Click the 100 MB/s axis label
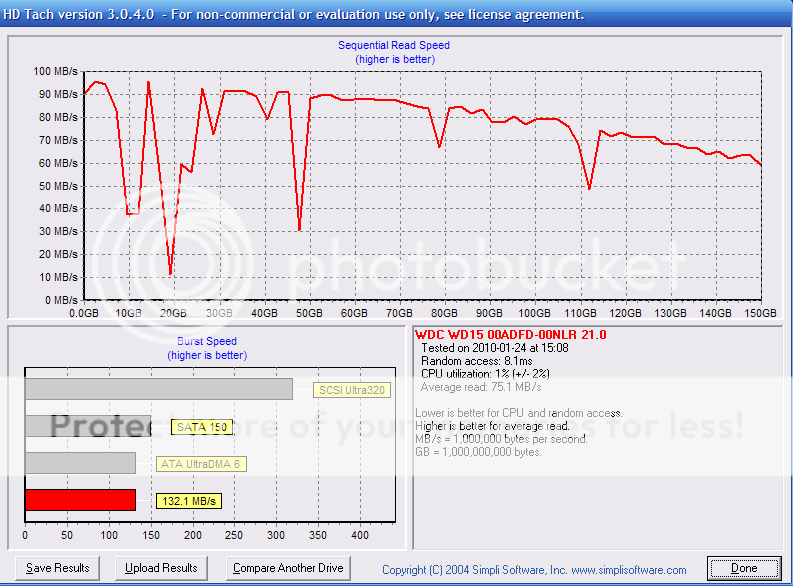The width and height of the screenshot is (793, 586). coord(56,71)
